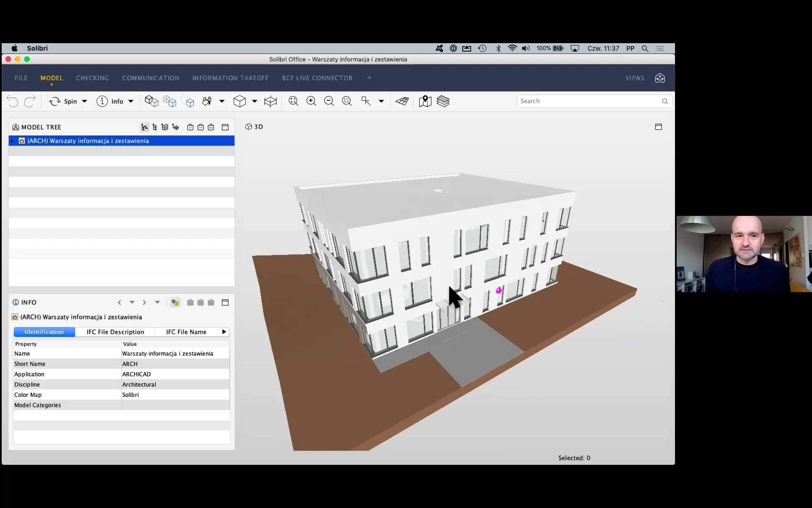This screenshot has height=508, width=812.
Task: Open Info forward-history dropdown
Action: pos(157,302)
